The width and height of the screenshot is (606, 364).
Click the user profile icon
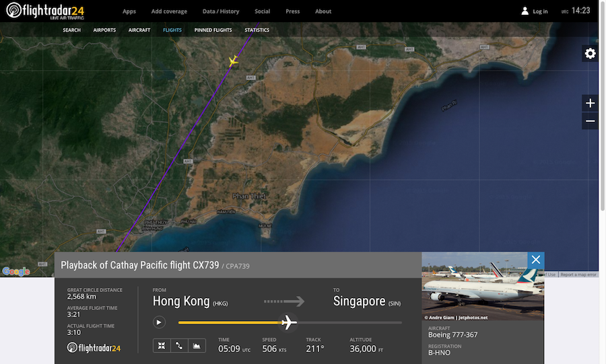pyautogui.click(x=525, y=11)
